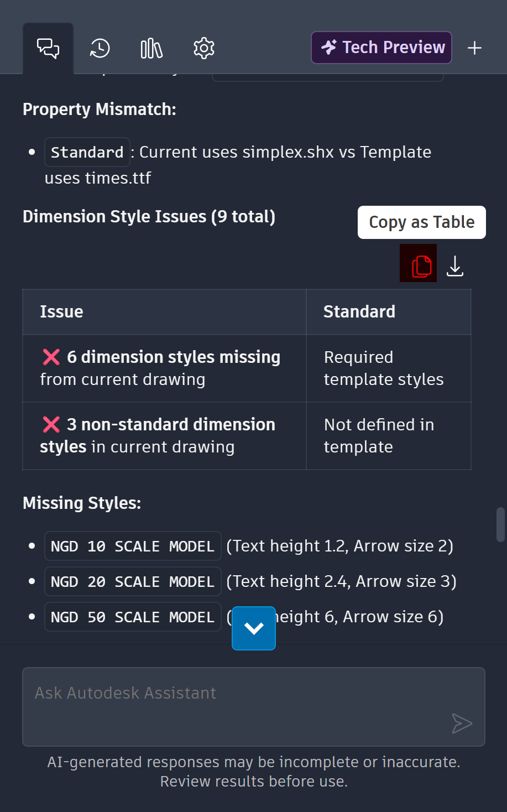The height and width of the screenshot is (812, 507).
Task: Select the 6 dimension styles missing row
Action: coord(247,368)
